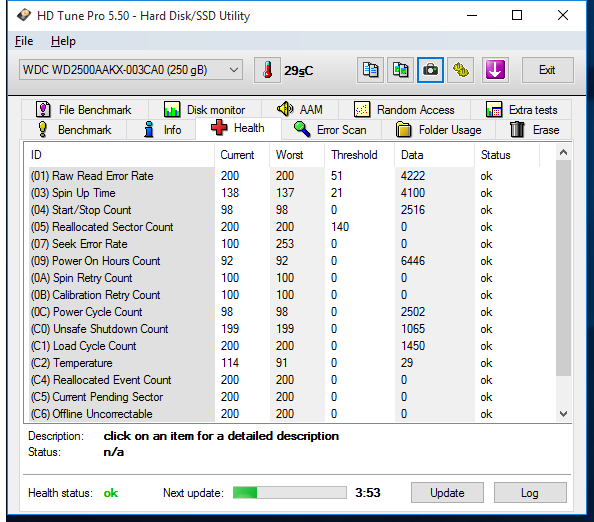
Task: Expand the WDC WD2500AAKX drive dropdown
Action: pos(131,70)
